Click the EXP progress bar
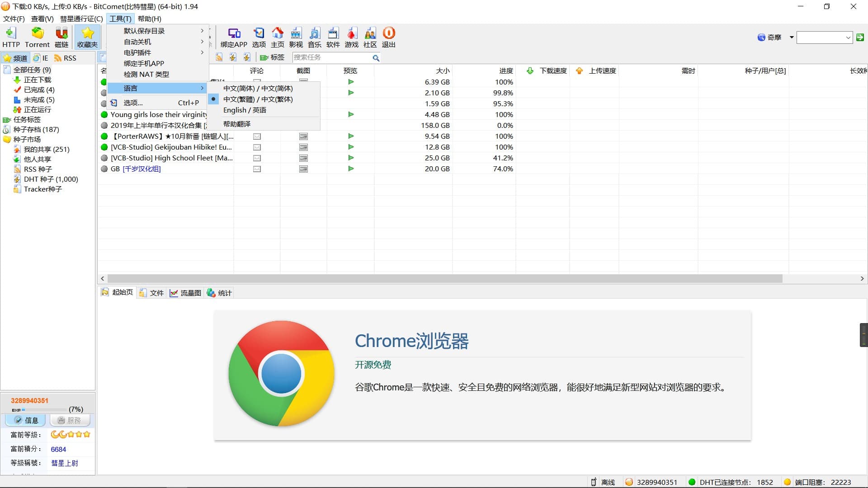Screen dimensions: 868x488 (44, 410)
